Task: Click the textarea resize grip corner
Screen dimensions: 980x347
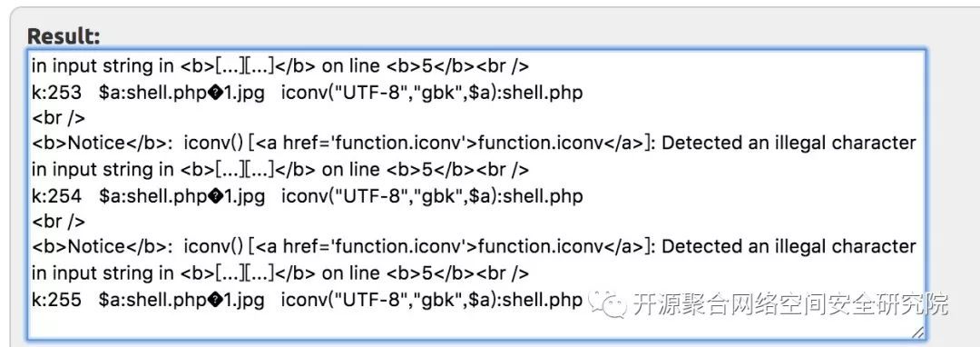Action: 916,332
